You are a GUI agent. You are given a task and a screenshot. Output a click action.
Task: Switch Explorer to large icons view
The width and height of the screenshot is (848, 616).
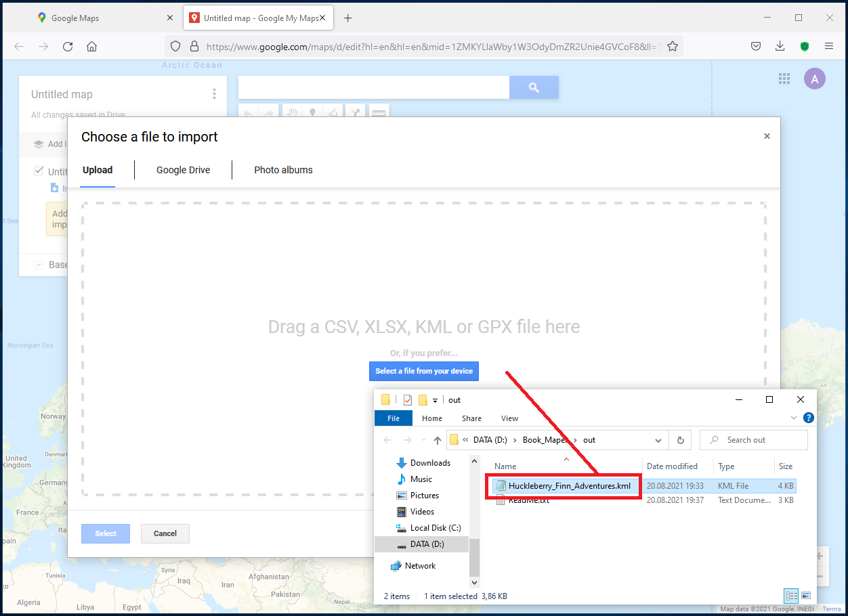click(806, 596)
